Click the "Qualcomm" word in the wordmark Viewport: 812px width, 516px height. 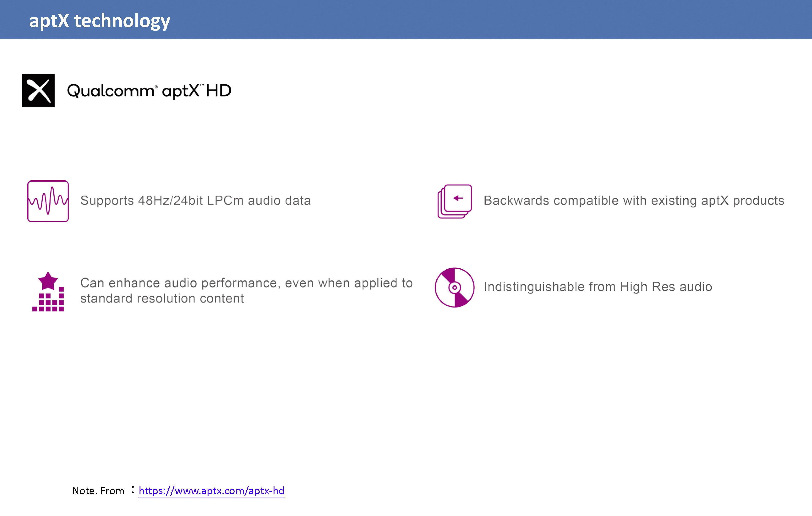point(111,91)
